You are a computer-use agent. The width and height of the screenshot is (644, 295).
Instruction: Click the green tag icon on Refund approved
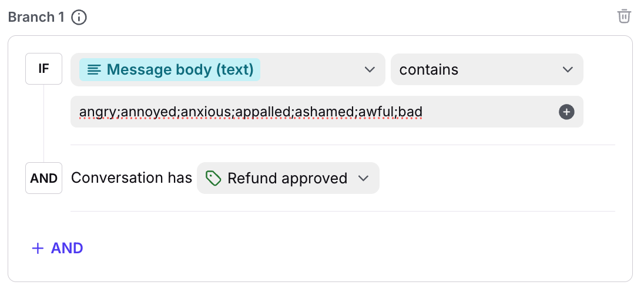point(214,178)
